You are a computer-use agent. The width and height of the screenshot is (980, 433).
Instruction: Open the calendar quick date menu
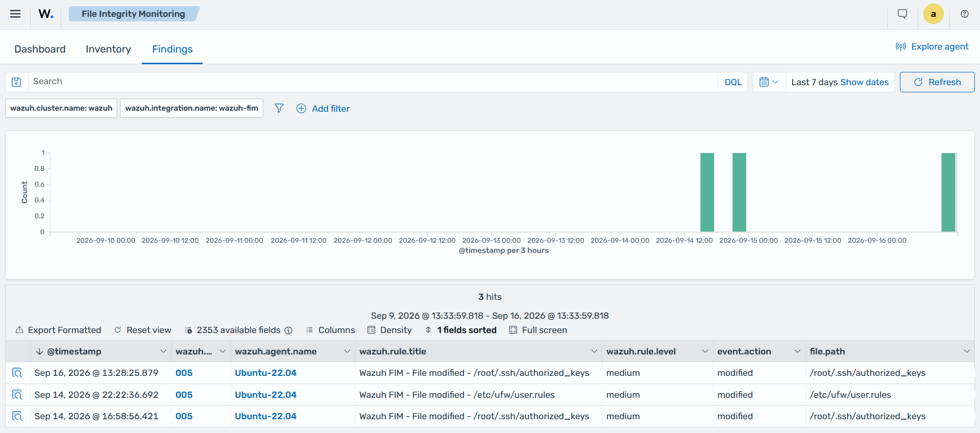coord(769,82)
